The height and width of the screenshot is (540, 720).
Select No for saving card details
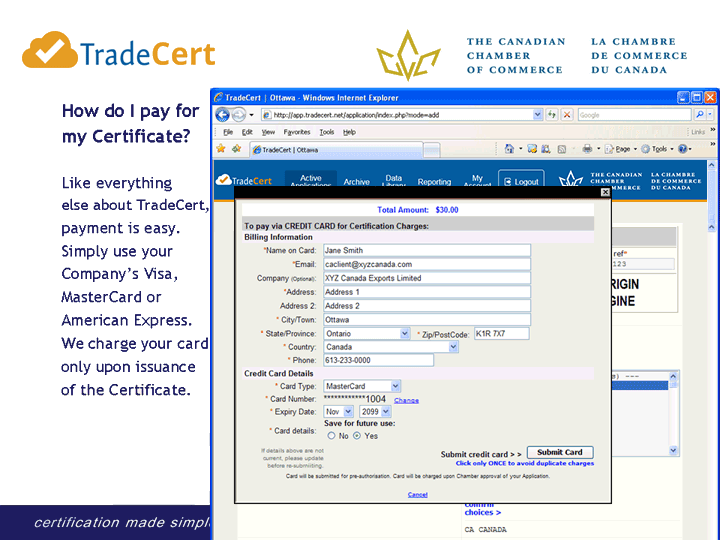click(331, 435)
